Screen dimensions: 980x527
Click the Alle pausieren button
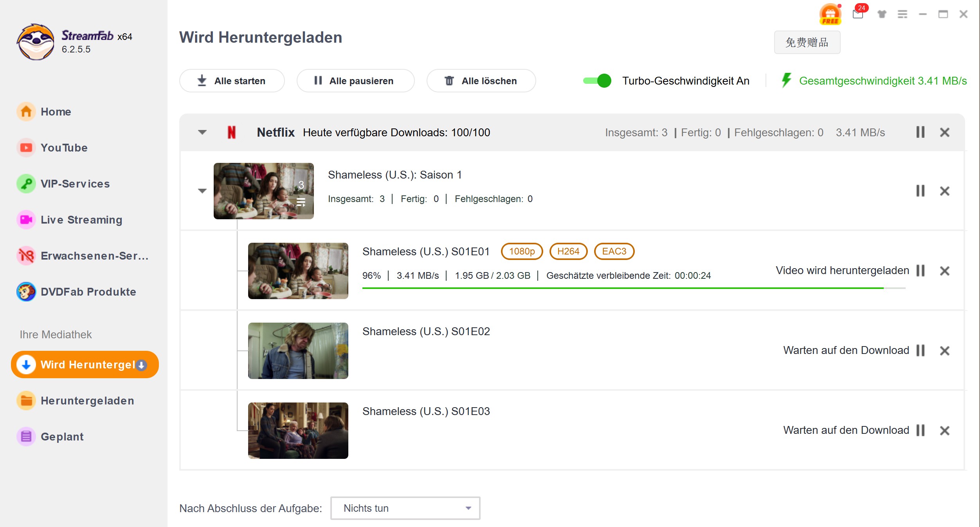click(355, 81)
